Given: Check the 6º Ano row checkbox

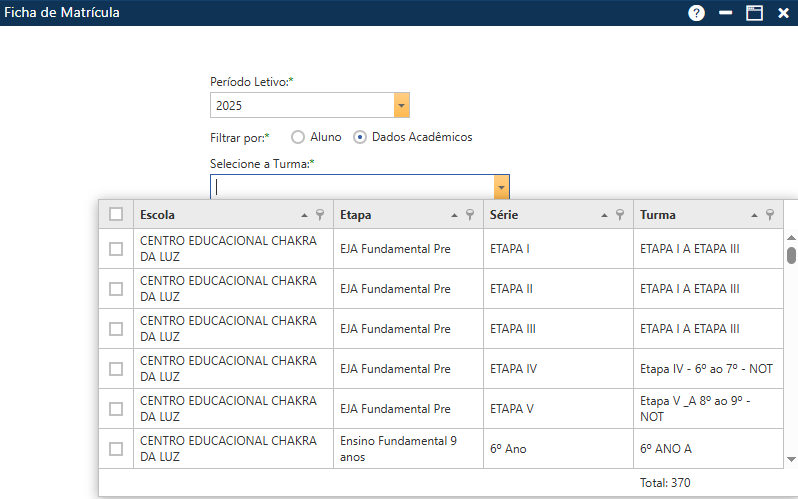Looking at the screenshot, I should tap(116, 449).
